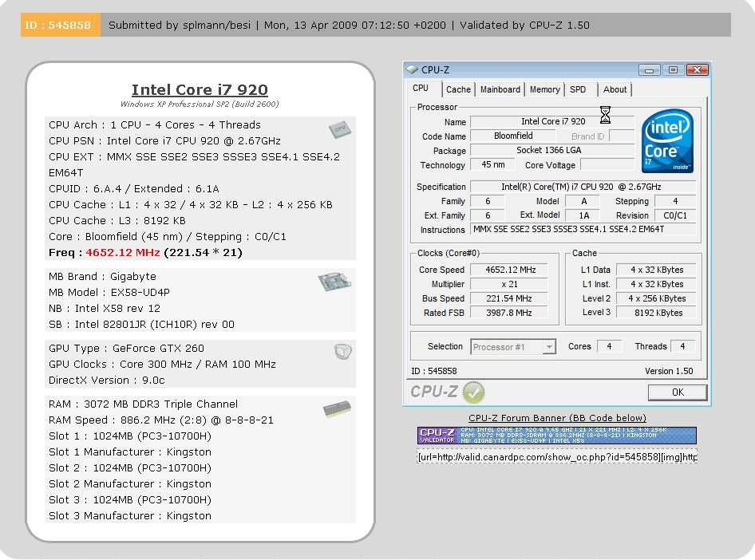755x560 pixels.
Task: Click the Slot 1 Manufacturer : Kingston line
Action: click(130, 452)
